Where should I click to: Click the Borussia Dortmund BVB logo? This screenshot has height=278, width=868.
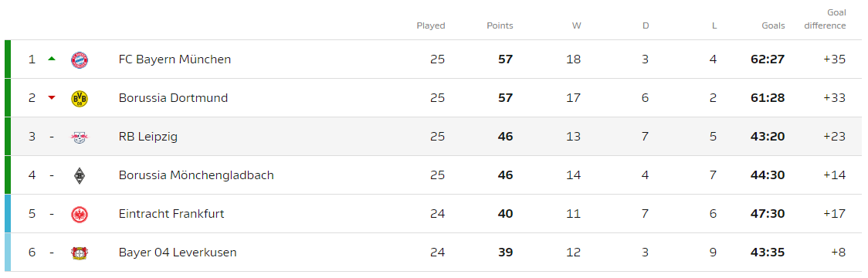pos(80,99)
